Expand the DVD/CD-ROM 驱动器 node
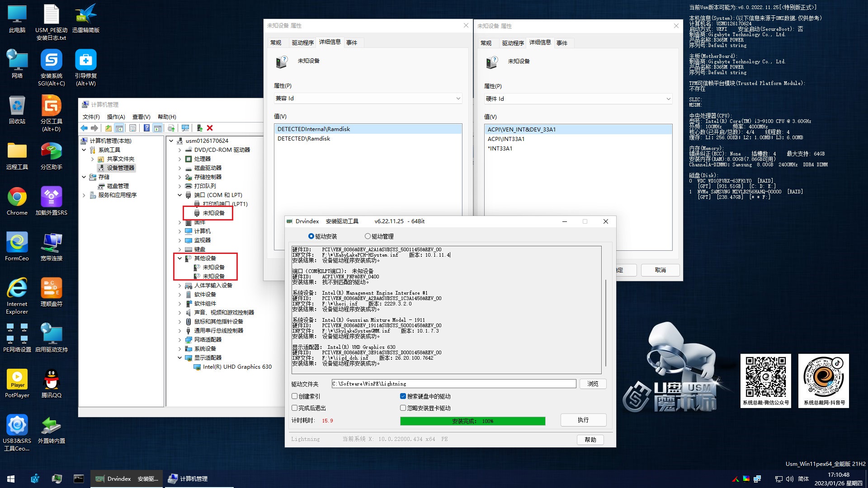The height and width of the screenshot is (488, 868). [180, 150]
